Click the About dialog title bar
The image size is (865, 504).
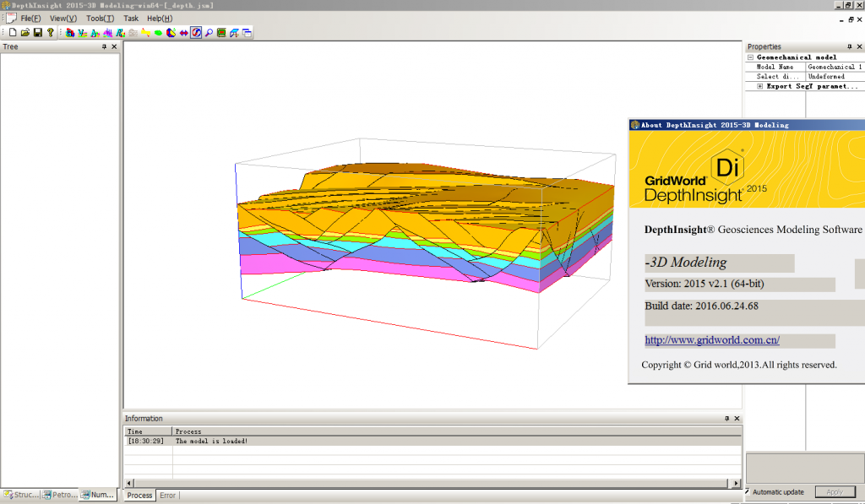(x=747, y=125)
